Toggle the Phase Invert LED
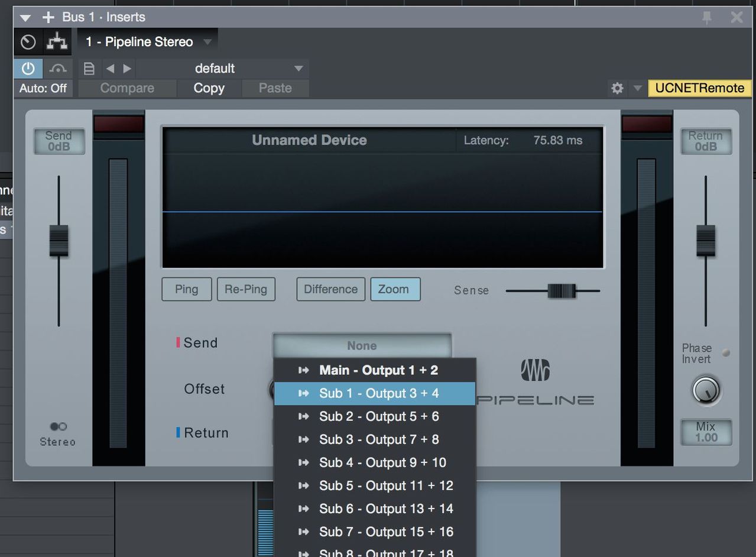The image size is (756, 557). (x=726, y=353)
